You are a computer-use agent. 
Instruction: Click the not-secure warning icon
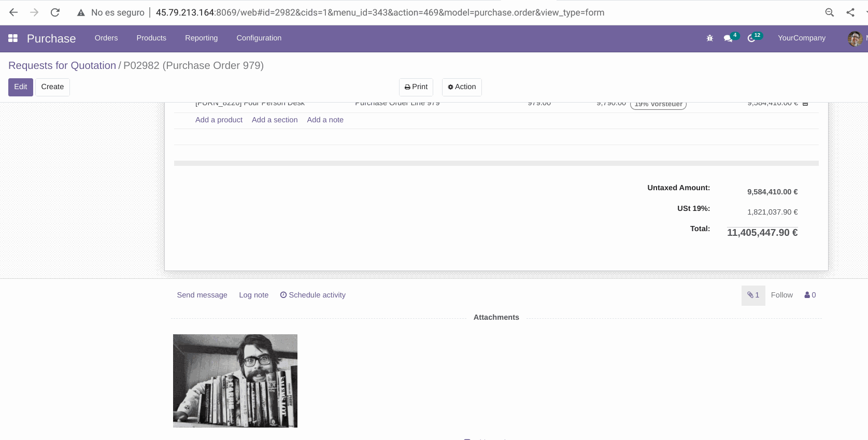coord(81,13)
